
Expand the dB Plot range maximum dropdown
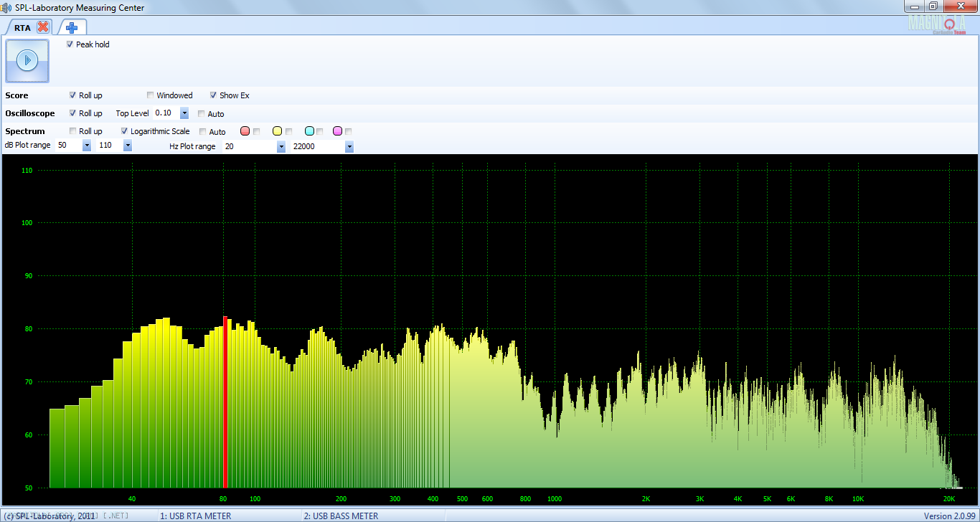(128, 146)
